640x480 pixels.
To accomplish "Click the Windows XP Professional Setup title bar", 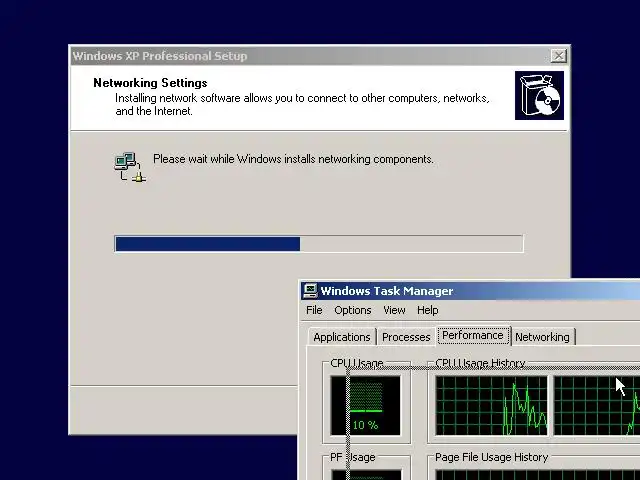I will 319,56.
